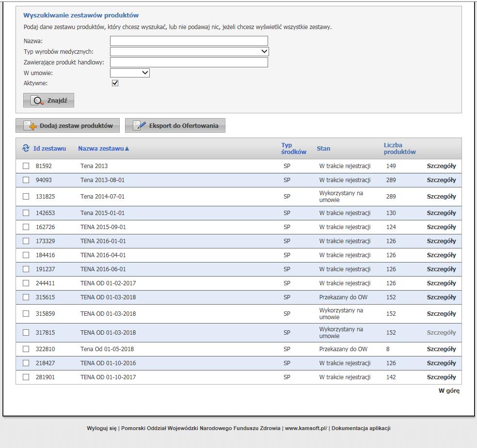This screenshot has height=448, width=477.
Task: Open the Typ wyrobów medycznych dropdown
Action: pos(189,51)
